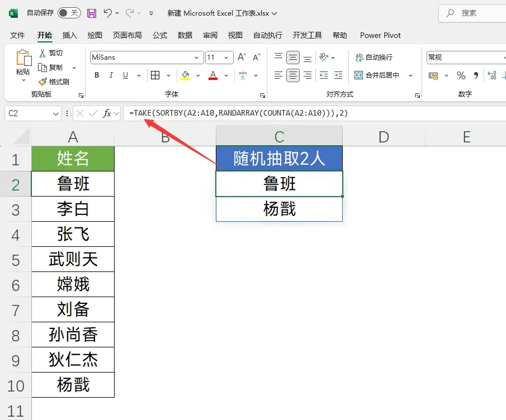Select column D header
The width and height of the screenshot is (506, 420).
384,137
